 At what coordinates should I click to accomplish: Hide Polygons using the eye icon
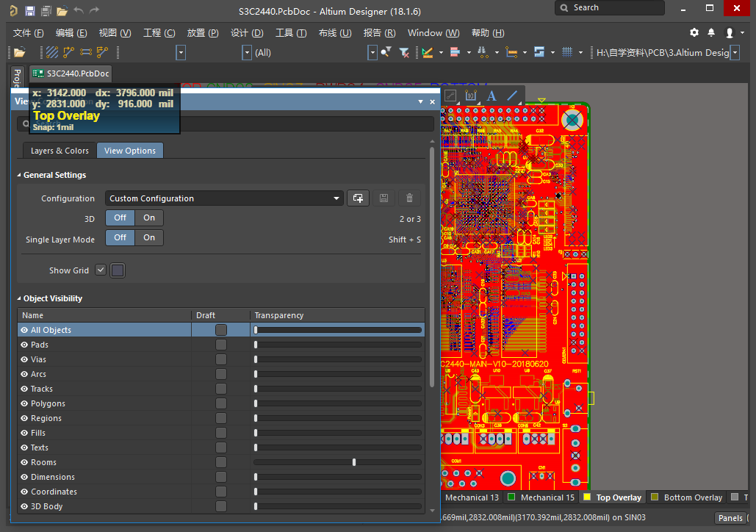(24, 403)
